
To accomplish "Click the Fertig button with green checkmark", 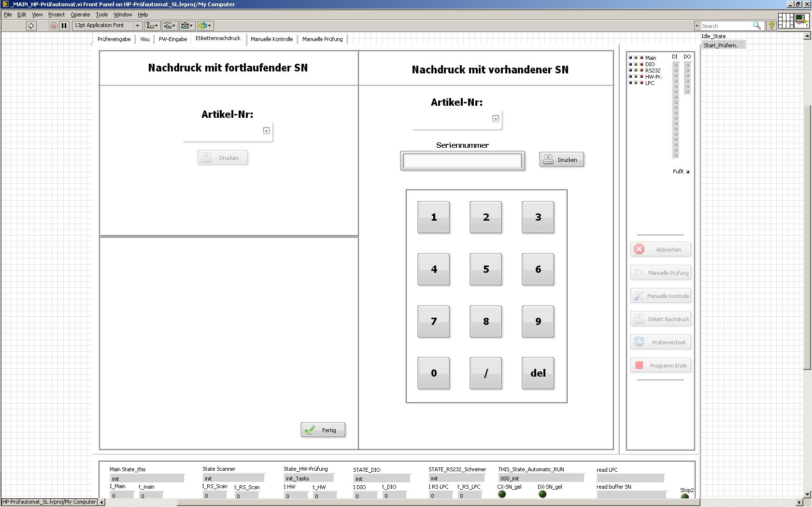I will [323, 430].
